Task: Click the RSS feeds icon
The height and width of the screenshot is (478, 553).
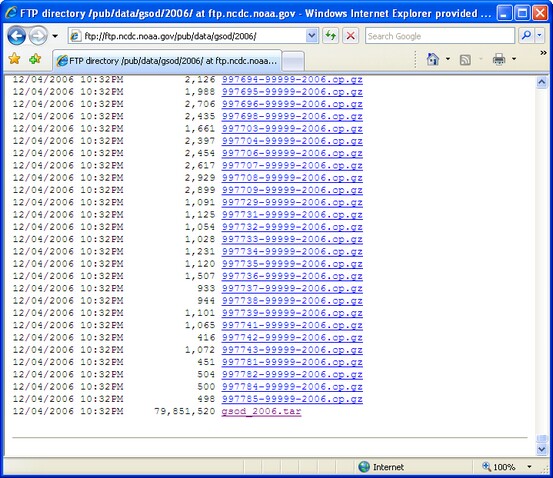Action: pyautogui.click(x=465, y=60)
